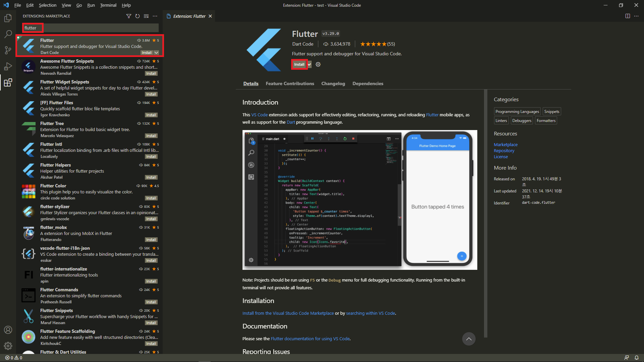The height and width of the screenshot is (362, 644).
Task: Open the Search view icon
Action: pyautogui.click(x=8, y=34)
